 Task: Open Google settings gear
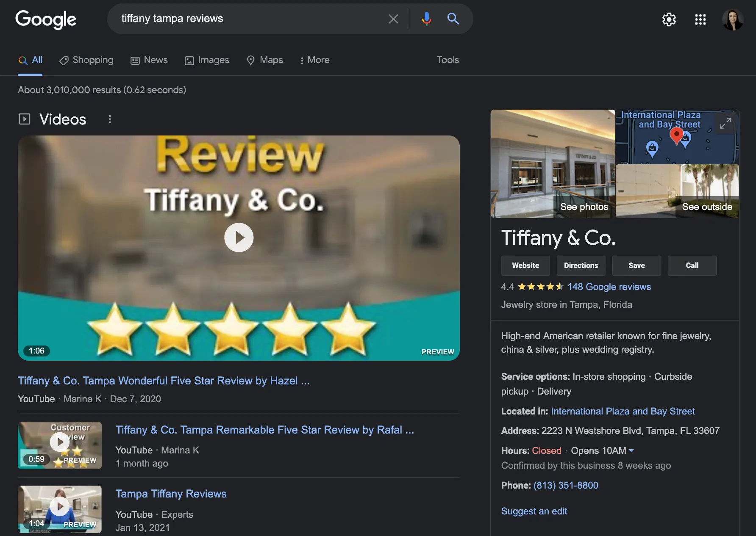669,19
